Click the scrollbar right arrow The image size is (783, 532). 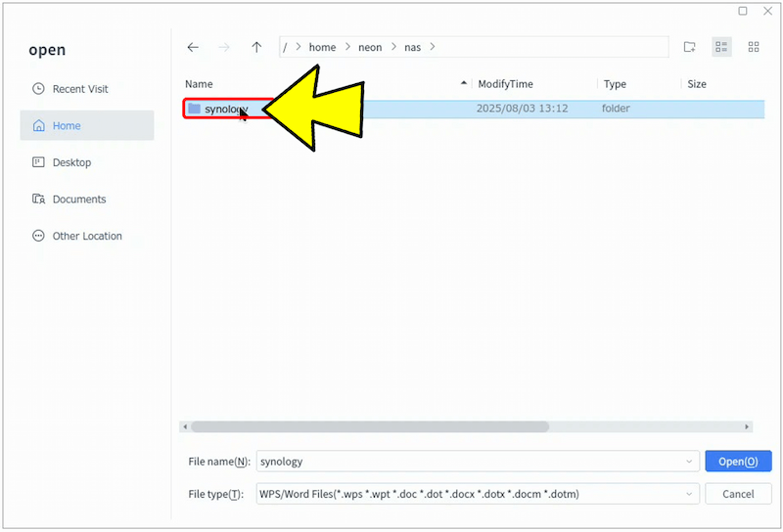point(747,426)
